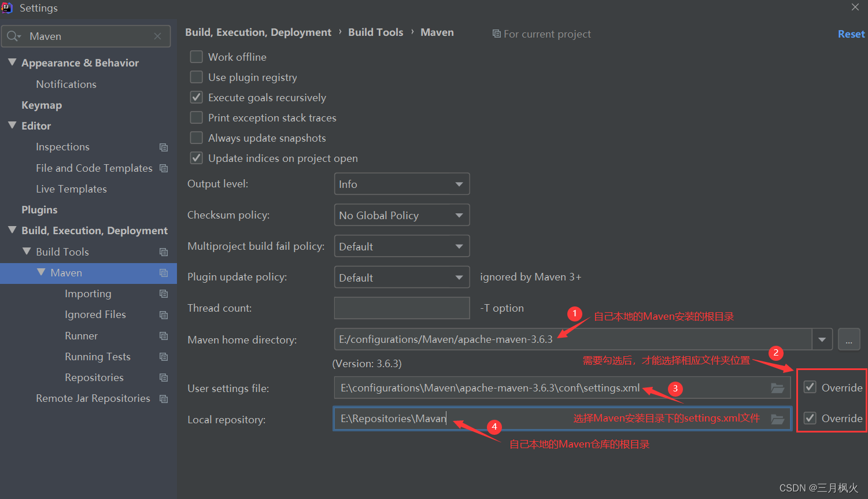Screen dimensions: 868x499
Task: Open Plugins settings page
Action: pos(39,210)
